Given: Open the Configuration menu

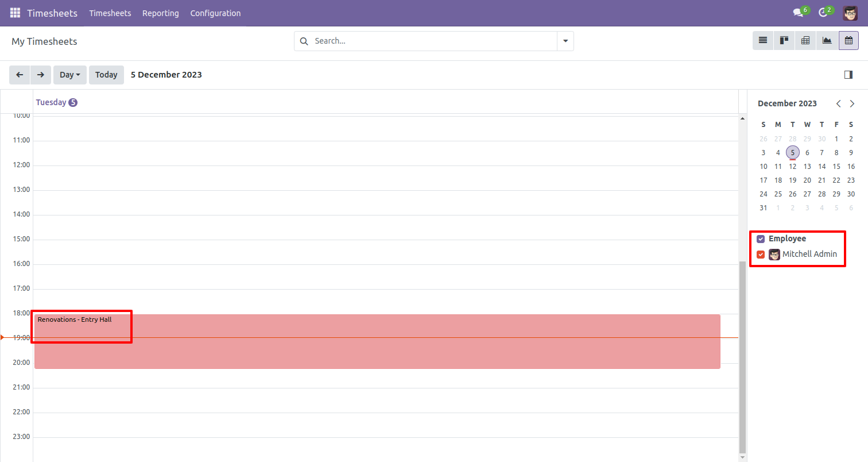Looking at the screenshot, I should click(215, 13).
